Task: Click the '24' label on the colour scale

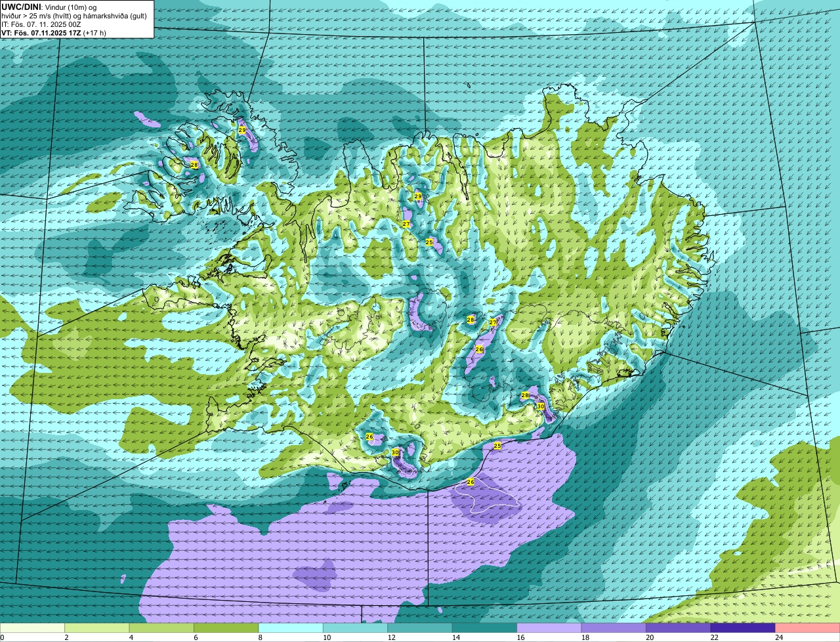Action: [x=778, y=637]
